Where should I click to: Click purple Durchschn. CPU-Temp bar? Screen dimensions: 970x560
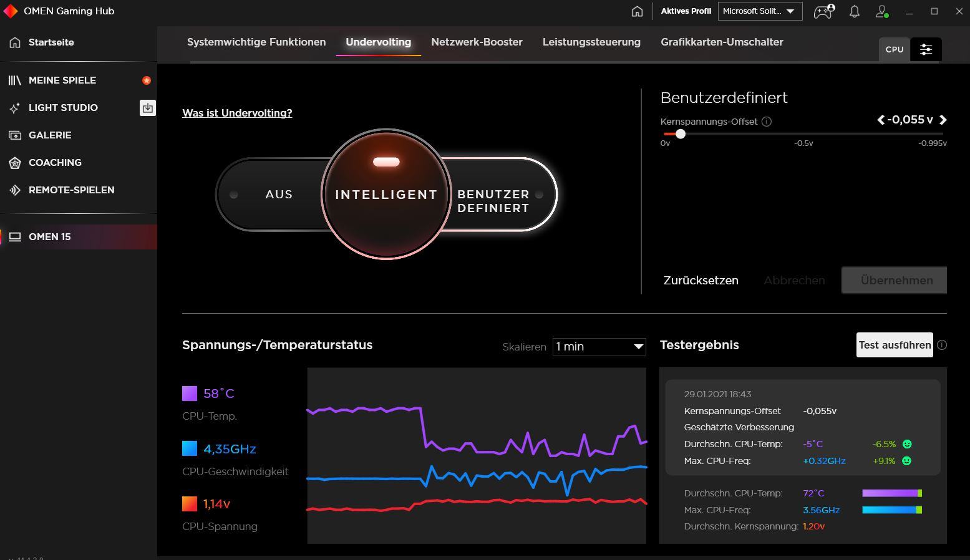coord(892,493)
